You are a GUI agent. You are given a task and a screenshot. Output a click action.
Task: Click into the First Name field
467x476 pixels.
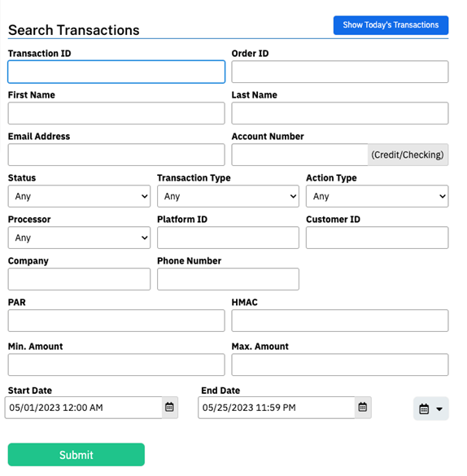pos(116,114)
